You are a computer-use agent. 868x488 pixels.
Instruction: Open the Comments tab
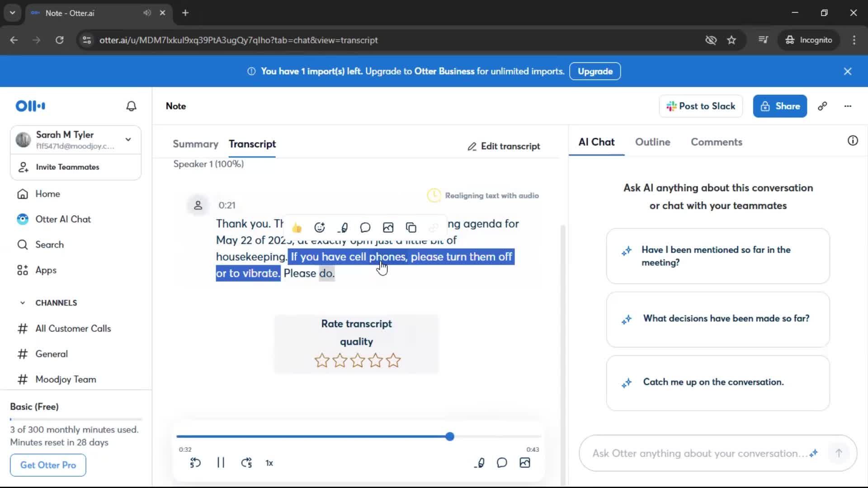click(x=716, y=142)
